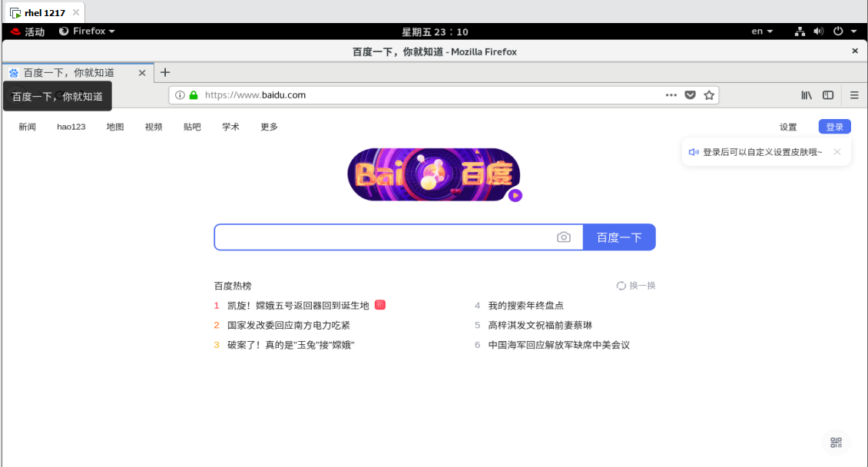Click the camera image search icon
This screenshot has width=868, height=467.
(x=564, y=237)
